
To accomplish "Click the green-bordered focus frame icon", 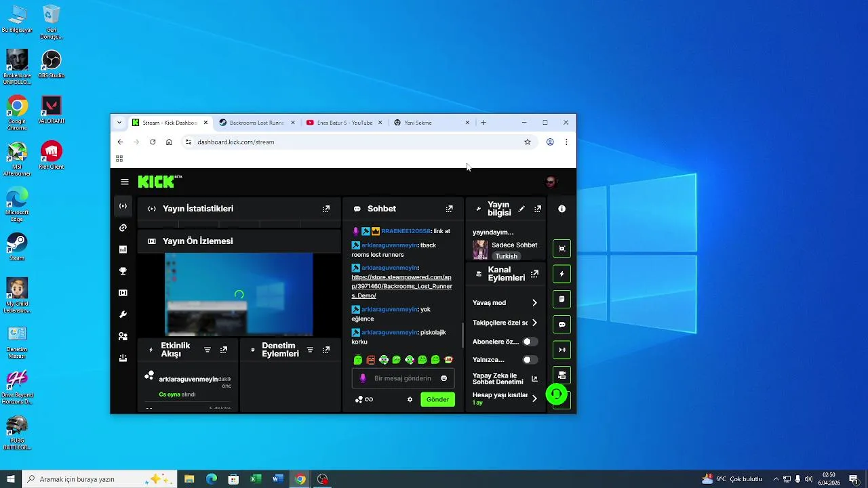I will [x=561, y=248].
